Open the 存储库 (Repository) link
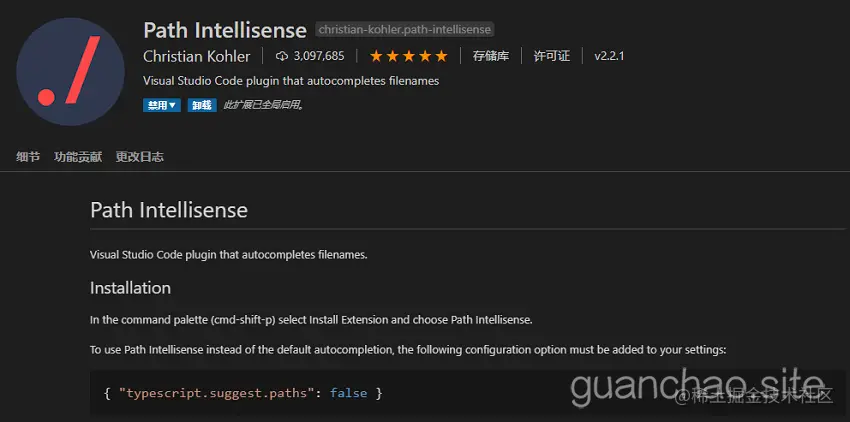The width and height of the screenshot is (850, 422). pos(492,56)
